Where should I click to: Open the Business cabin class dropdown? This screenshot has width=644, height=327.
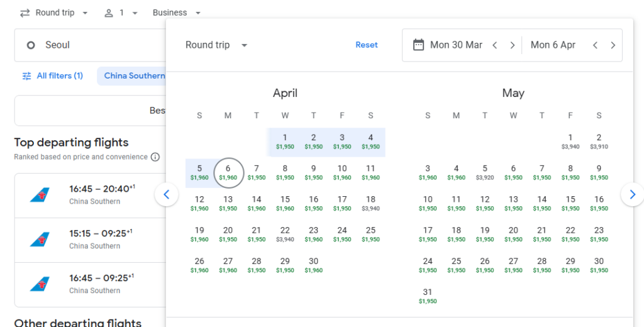177,13
